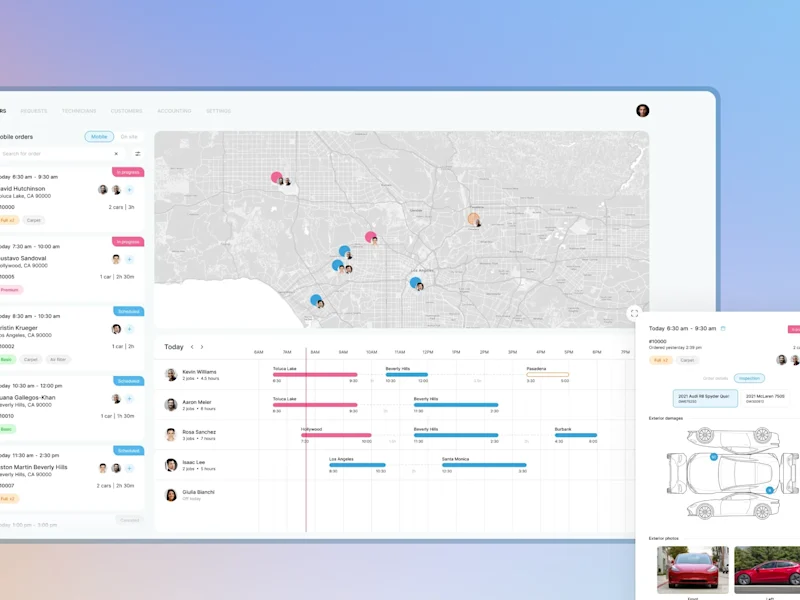
Task: Add a technician to David Hutchinson's order
Action: tap(130, 190)
